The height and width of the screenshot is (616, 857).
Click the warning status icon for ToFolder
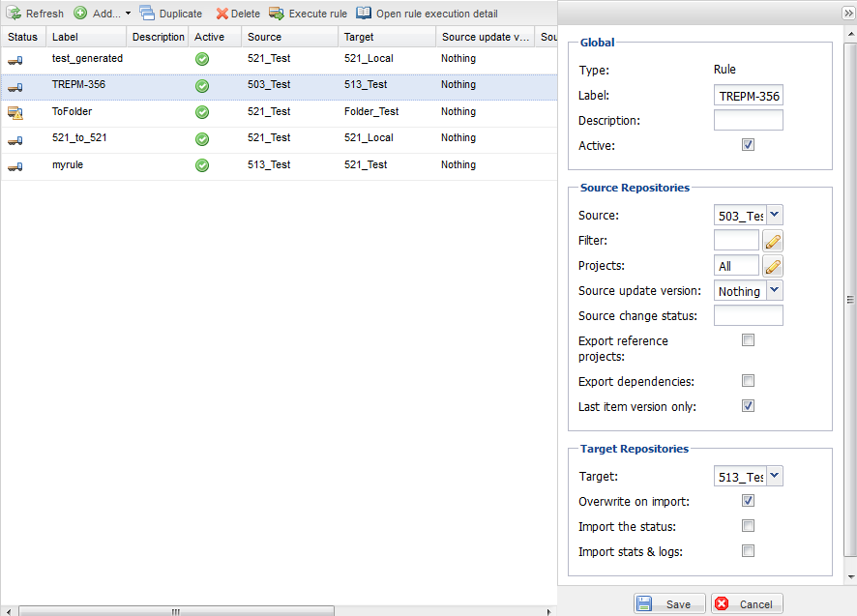(15, 112)
